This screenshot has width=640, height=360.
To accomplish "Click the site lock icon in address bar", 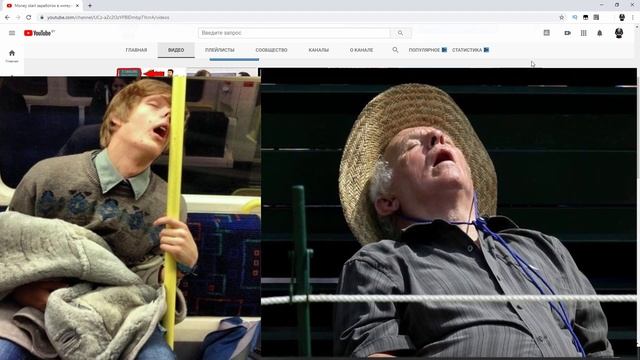I will (41, 18).
